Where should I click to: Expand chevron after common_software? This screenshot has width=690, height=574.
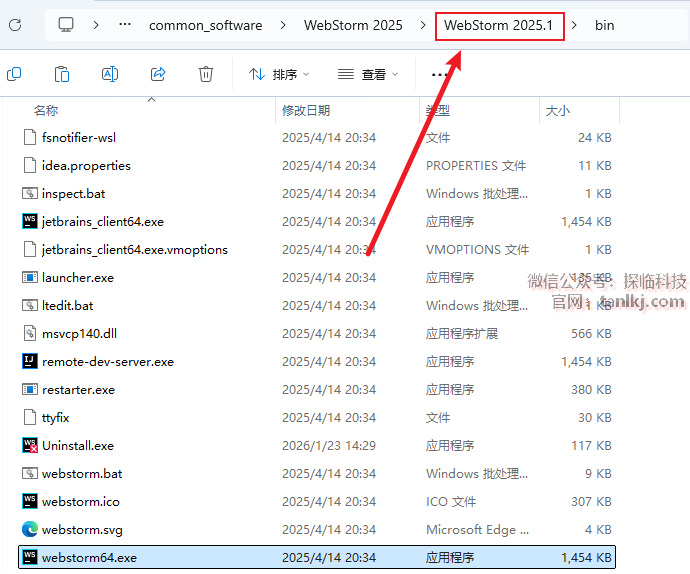pyautogui.click(x=283, y=25)
